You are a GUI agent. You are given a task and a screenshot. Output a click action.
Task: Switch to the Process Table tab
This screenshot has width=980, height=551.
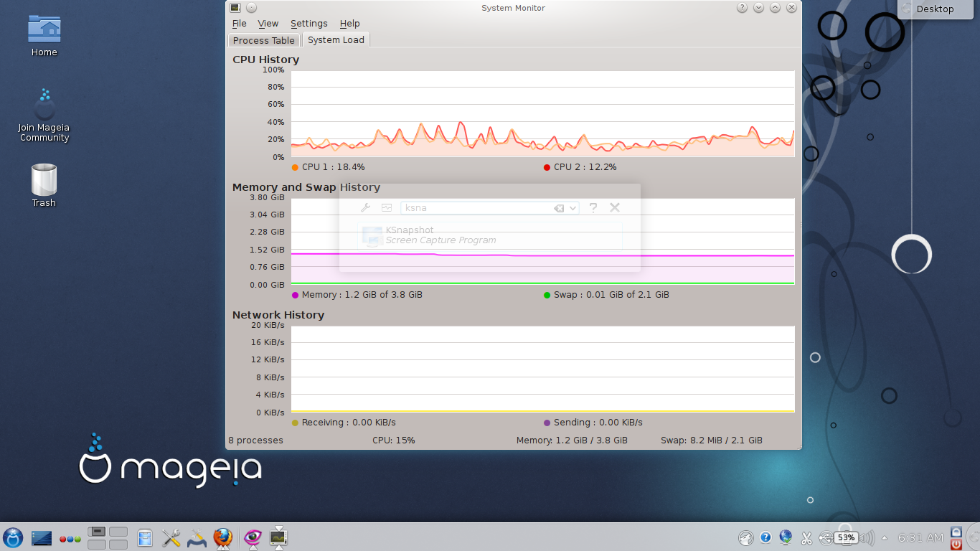[263, 40]
